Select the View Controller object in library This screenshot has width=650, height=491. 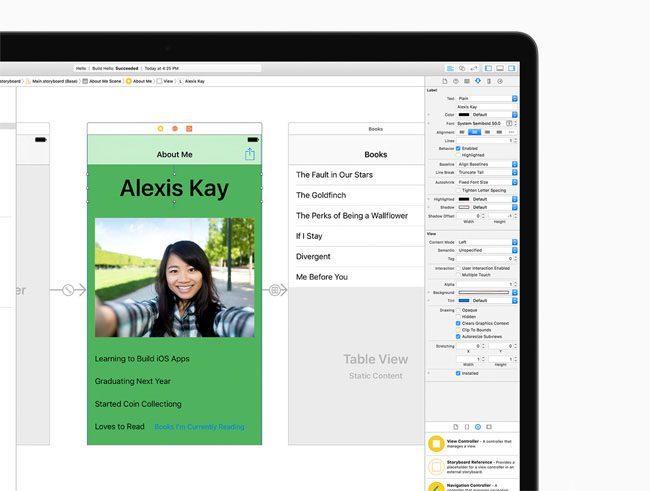(473, 444)
